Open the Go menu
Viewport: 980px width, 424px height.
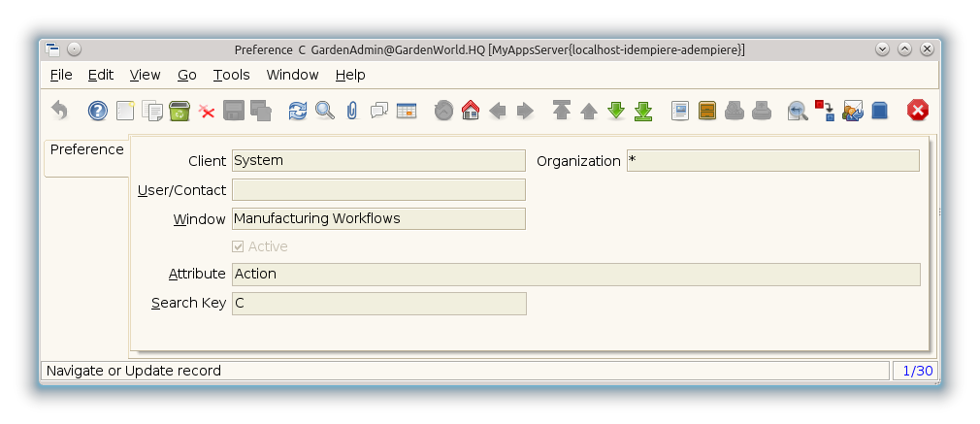pos(187,75)
